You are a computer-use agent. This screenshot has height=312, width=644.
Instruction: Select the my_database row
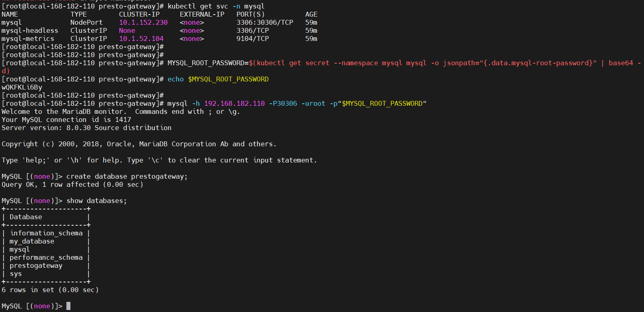pos(46,241)
